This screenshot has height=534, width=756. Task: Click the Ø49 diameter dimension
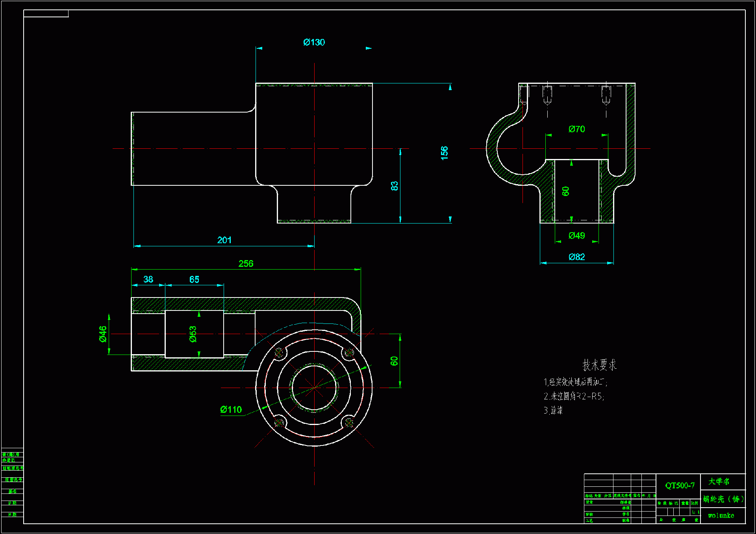click(x=577, y=236)
